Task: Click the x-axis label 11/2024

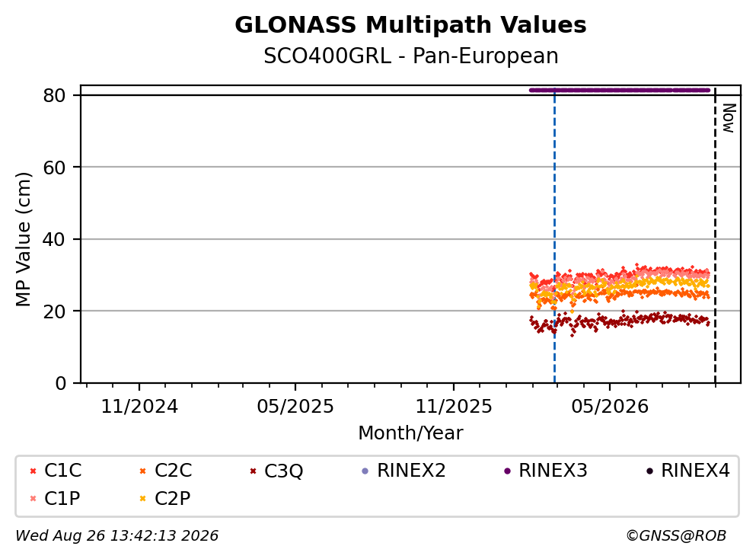Action: pyautogui.click(x=139, y=407)
